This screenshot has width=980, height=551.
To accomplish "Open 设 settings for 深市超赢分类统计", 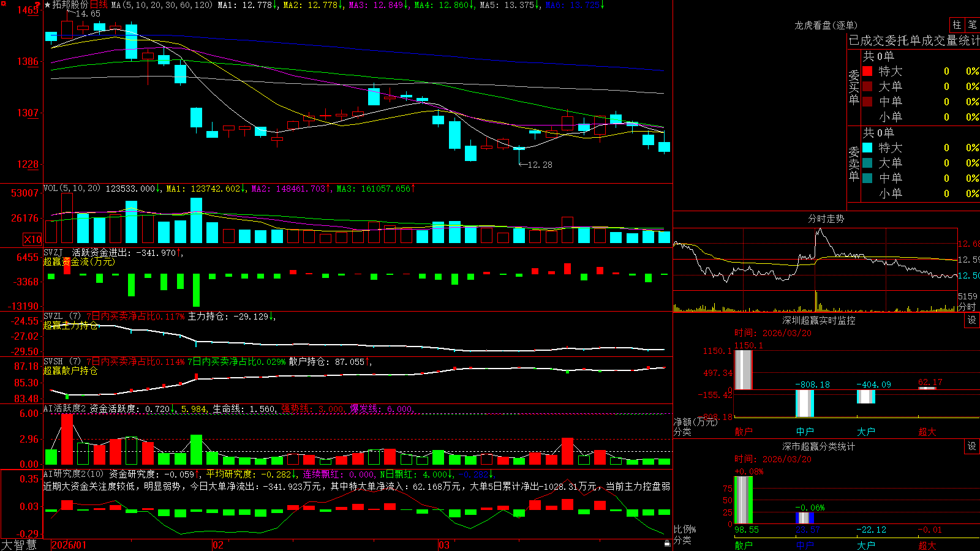I will point(972,446).
